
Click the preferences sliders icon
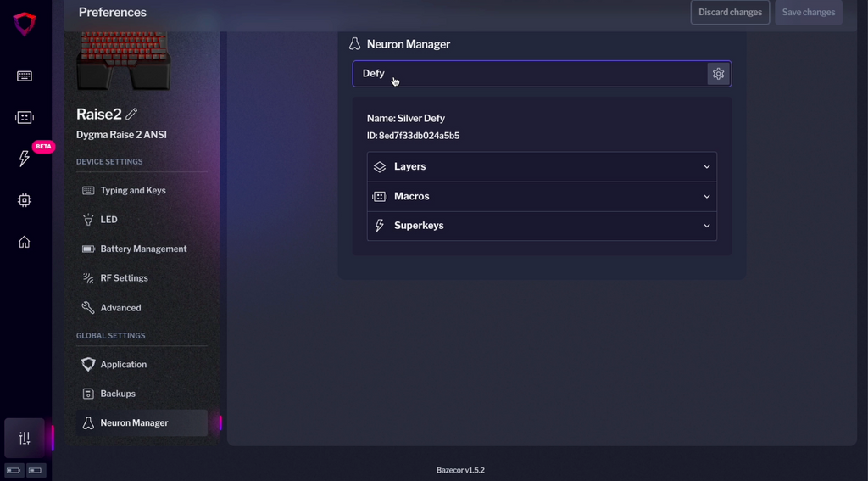pyautogui.click(x=25, y=438)
